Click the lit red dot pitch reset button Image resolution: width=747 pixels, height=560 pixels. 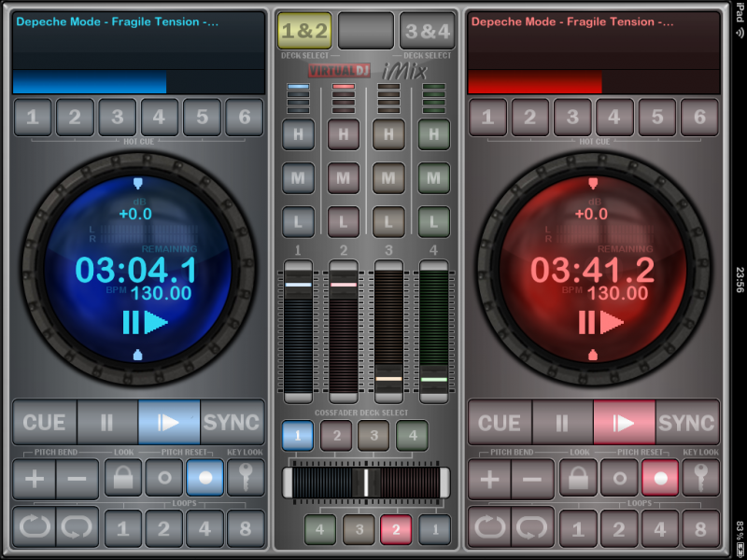660,478
